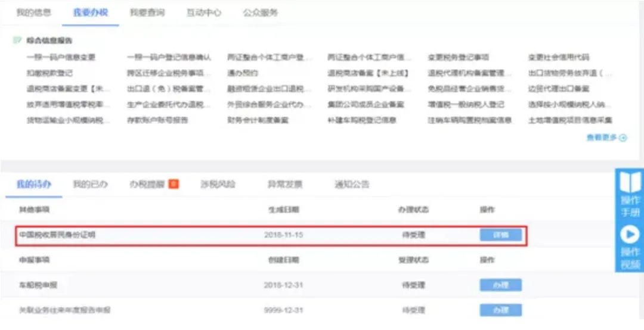The height and width of the screenshot is (330, 644).
Task: Play the 操作视频 video icon
Action: click(x=630, y=233)
